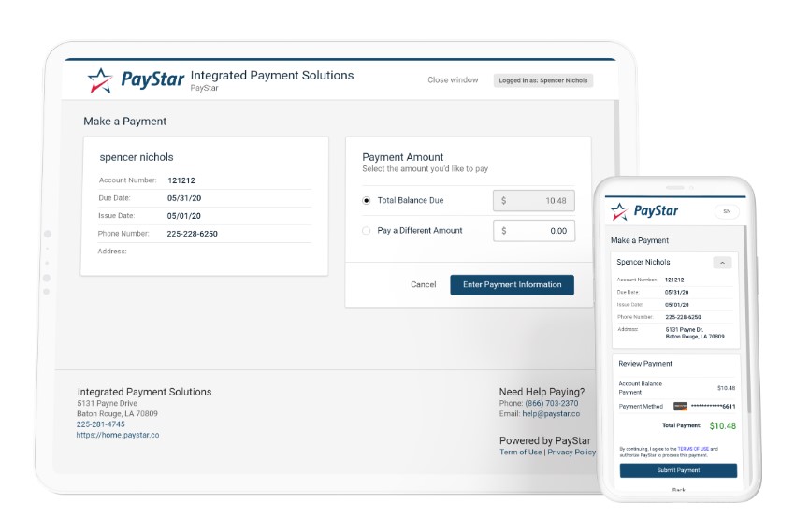Open the TERMS OF USE link on phone

point(693,449)
